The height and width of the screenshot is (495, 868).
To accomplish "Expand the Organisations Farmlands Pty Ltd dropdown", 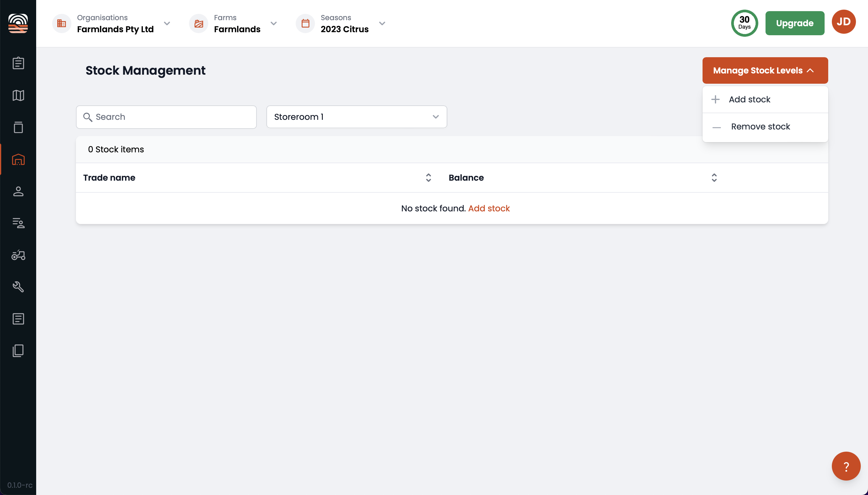I will tap(167, 23).
